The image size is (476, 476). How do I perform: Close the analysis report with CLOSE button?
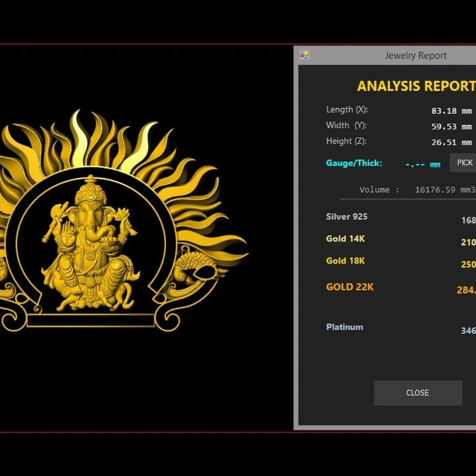[x=418, y=393]
